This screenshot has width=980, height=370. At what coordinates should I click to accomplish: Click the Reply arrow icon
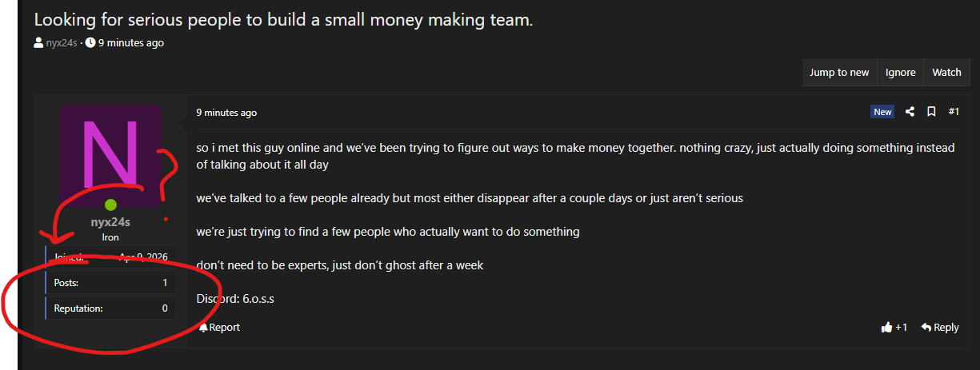[x=926, y=328]
